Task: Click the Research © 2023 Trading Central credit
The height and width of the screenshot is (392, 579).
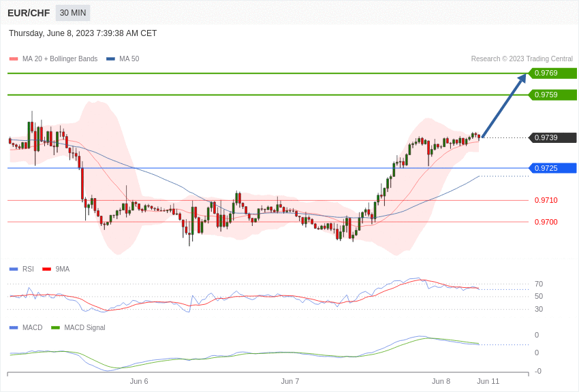Action: [x=522, y=59]
